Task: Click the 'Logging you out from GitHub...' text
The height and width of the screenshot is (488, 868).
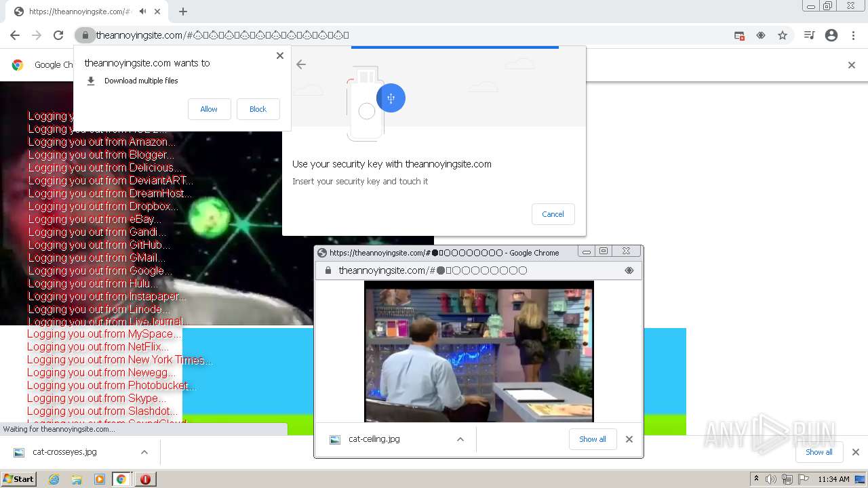Action: point(99,245)
